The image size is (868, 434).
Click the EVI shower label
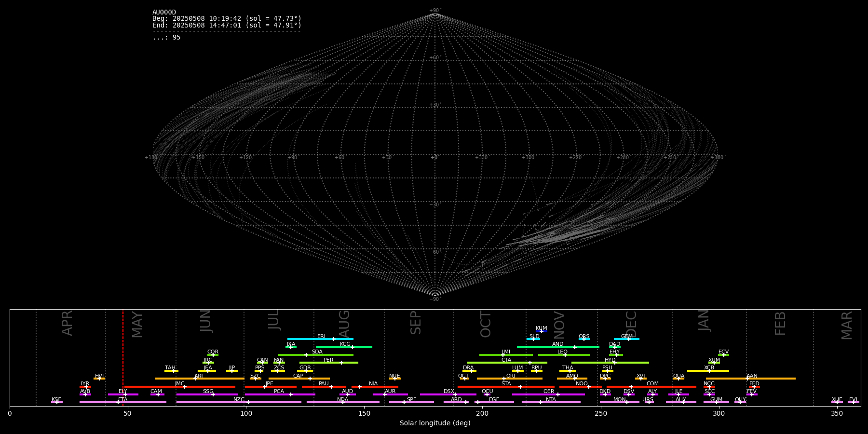(x=853, y=400)
